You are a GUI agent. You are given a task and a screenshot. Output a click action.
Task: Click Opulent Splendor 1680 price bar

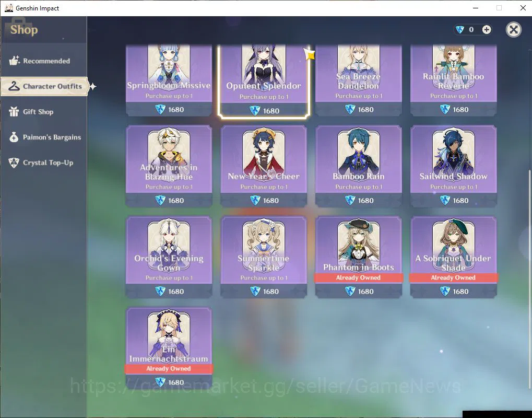[x=264, y=111]
